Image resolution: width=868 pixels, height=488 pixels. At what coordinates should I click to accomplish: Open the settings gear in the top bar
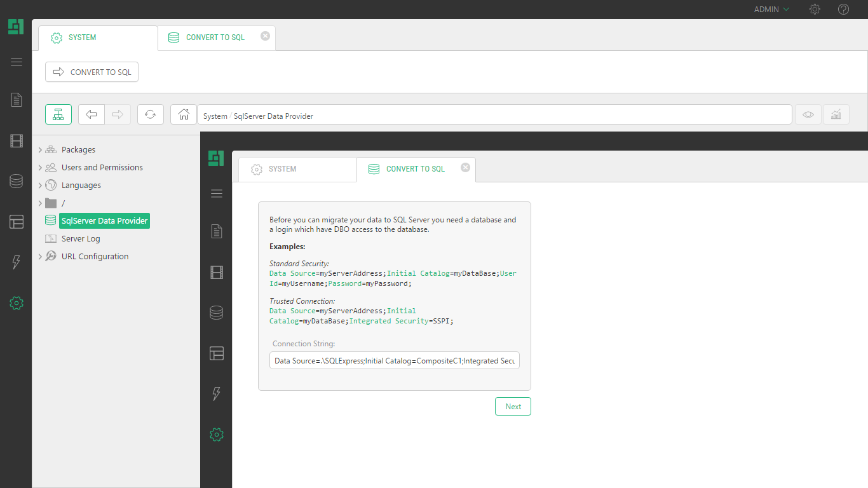[x=815, y=10]
